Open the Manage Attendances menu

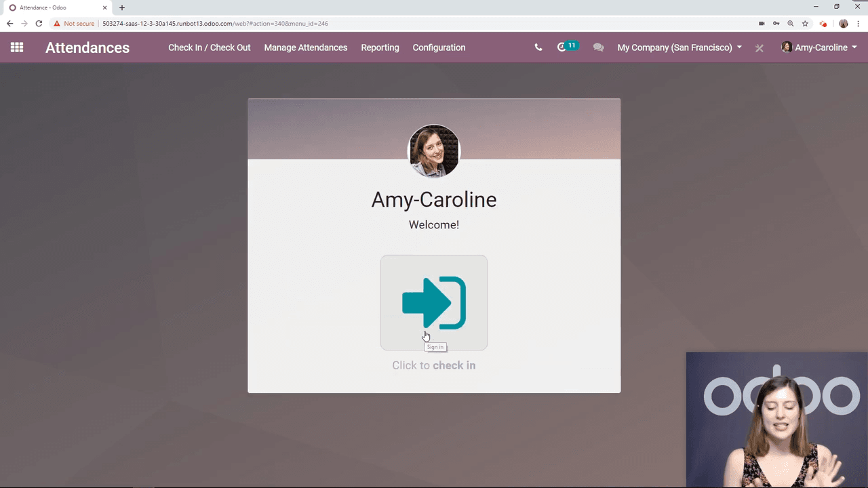(305, 47)
